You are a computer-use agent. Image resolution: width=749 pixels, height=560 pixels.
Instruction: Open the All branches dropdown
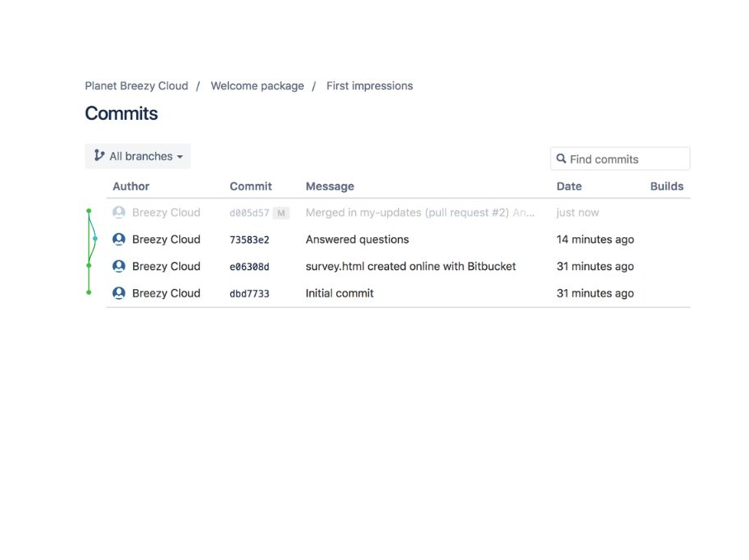click(x=138, y=156)
